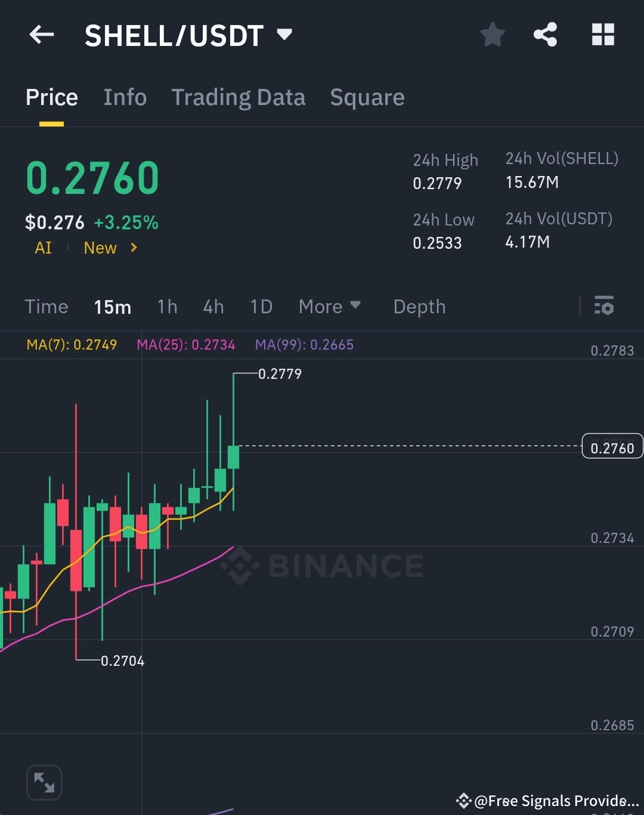The height and width of the screenshot is (815, 644).
Task: Select the 1h timeframe
Action: tap(167, 306)
